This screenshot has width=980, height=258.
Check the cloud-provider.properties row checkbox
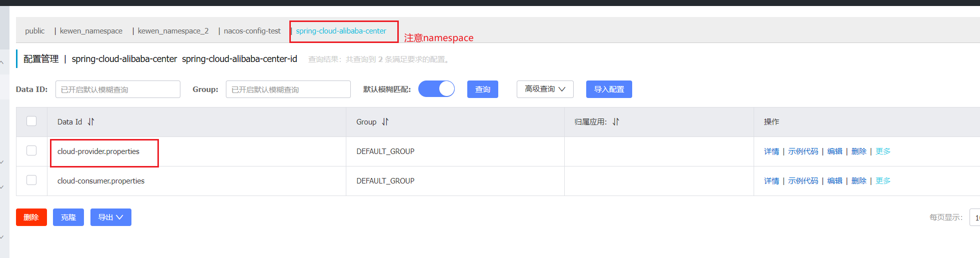(x=31, y=150)
